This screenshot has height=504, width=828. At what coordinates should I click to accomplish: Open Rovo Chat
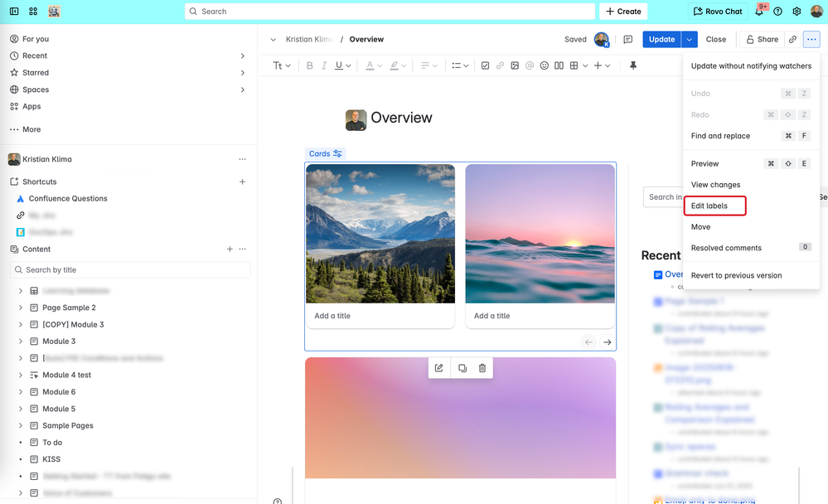(x=718, y=11)
